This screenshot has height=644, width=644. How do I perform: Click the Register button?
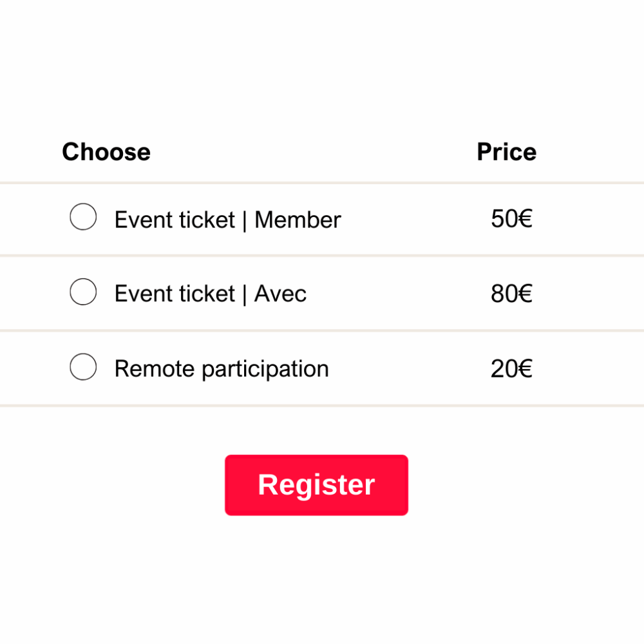(316, 484)
